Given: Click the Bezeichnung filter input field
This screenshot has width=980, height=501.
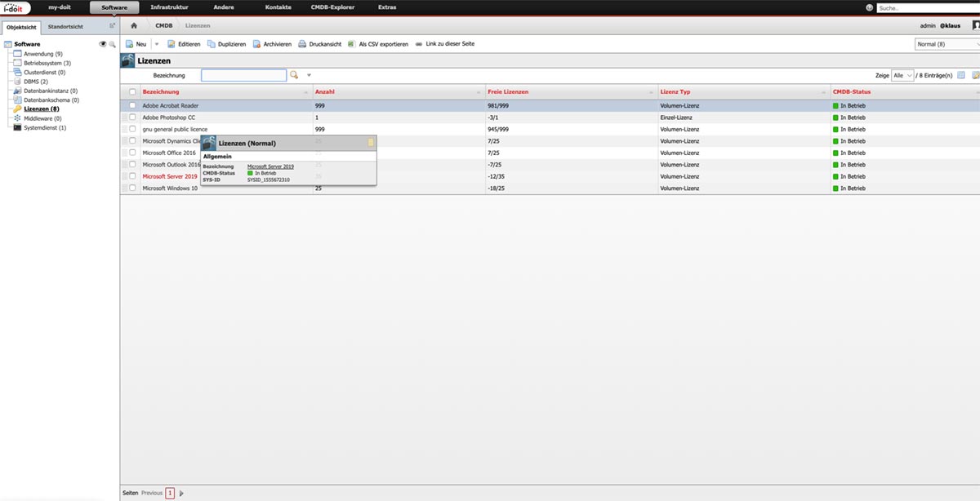Looking at the screenshot, I should click(x=243, y=75).
